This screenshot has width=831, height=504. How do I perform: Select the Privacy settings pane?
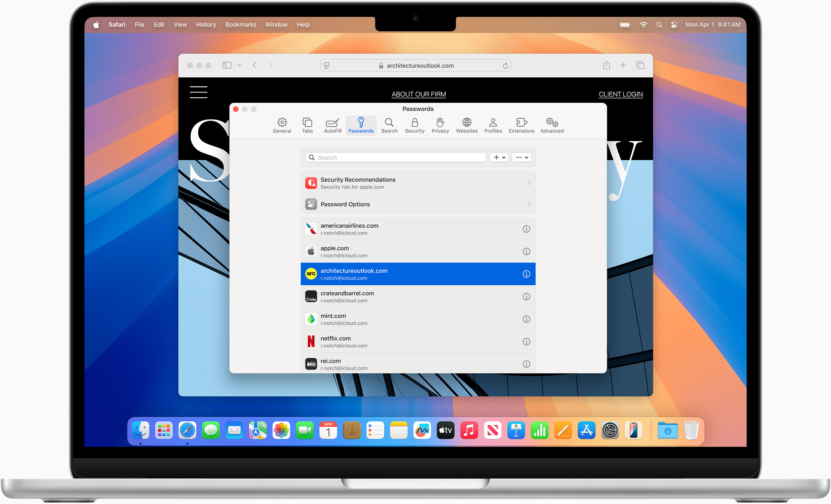440,125
